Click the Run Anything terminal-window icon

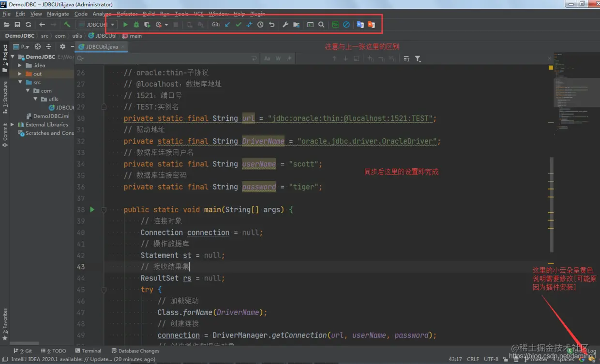[x=310, y=25]
